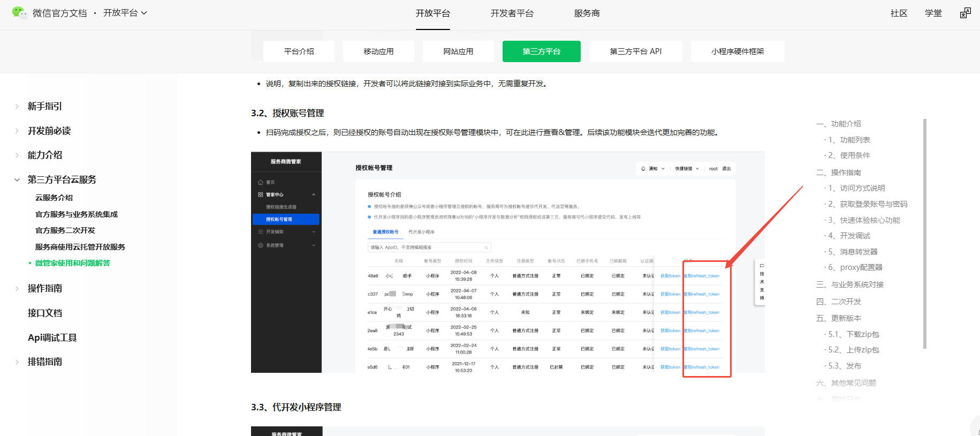Go to the 社区 community link

click(899, 13)
